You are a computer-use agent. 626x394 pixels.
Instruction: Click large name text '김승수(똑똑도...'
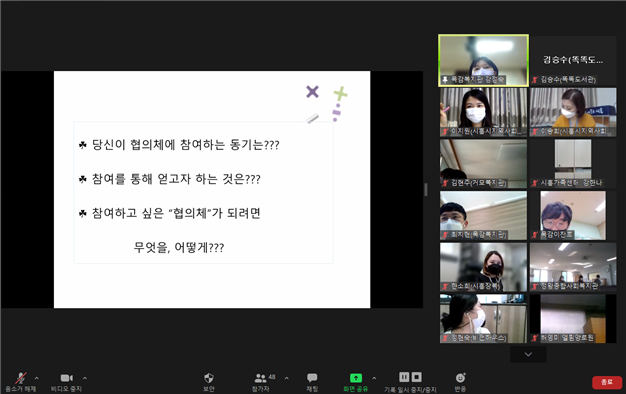[x=573, y=60]
